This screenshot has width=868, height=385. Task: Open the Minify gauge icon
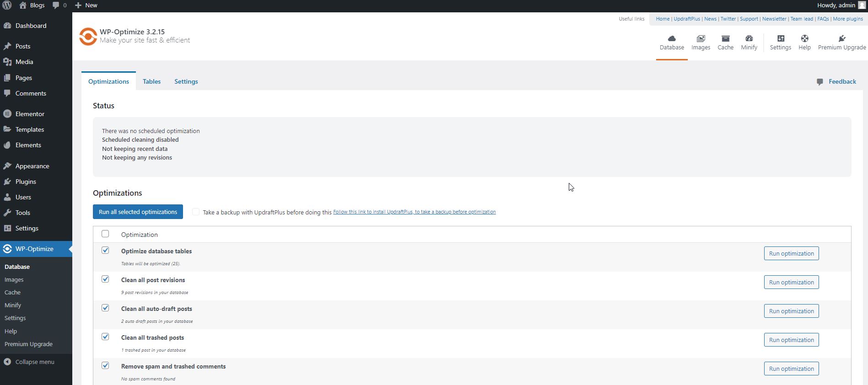click(749, 38)
